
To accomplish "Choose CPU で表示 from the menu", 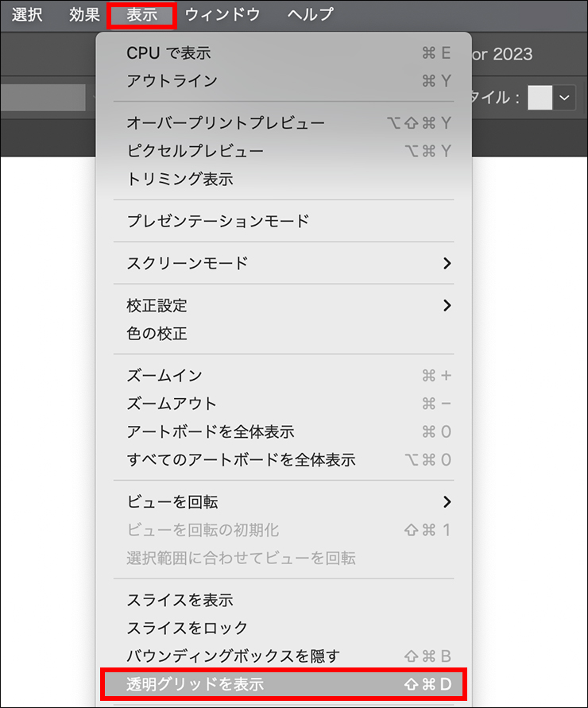I will point(168,53).
